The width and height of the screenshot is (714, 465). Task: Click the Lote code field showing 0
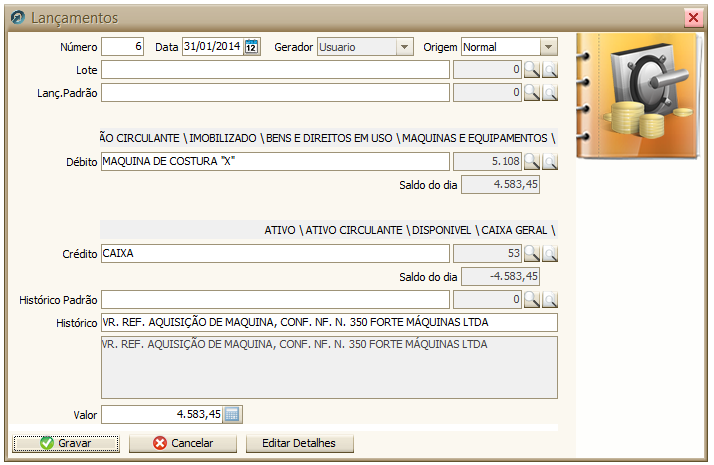click(x=487, y=70)
